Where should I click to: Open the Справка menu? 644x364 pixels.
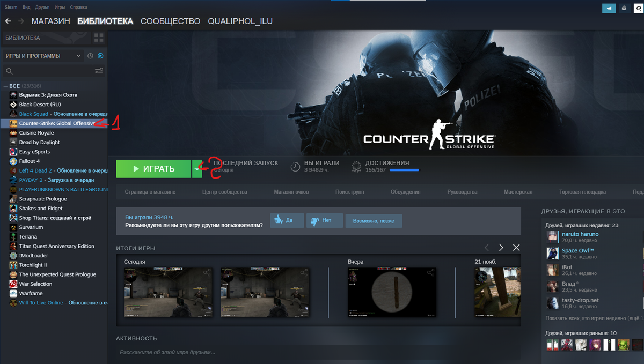coord(78,6)
